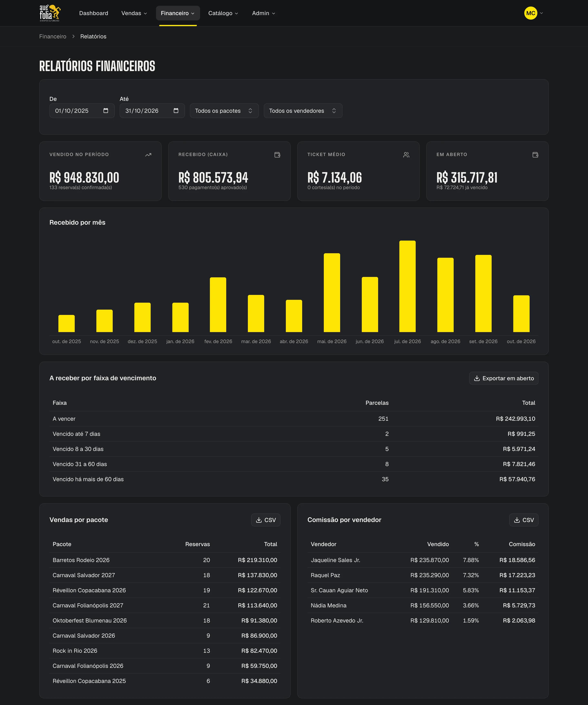Expand the Catálogo menu
Screen dimensions: 588x705
click(223, 13)
